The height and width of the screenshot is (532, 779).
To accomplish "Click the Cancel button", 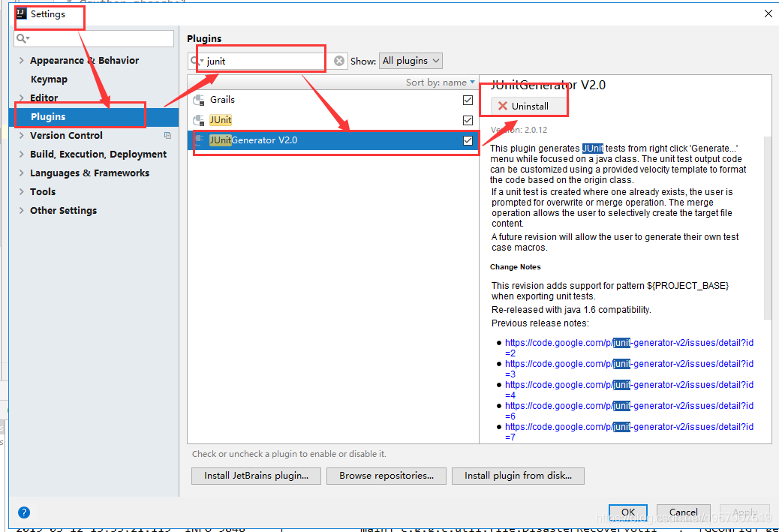I will (683, 512).
